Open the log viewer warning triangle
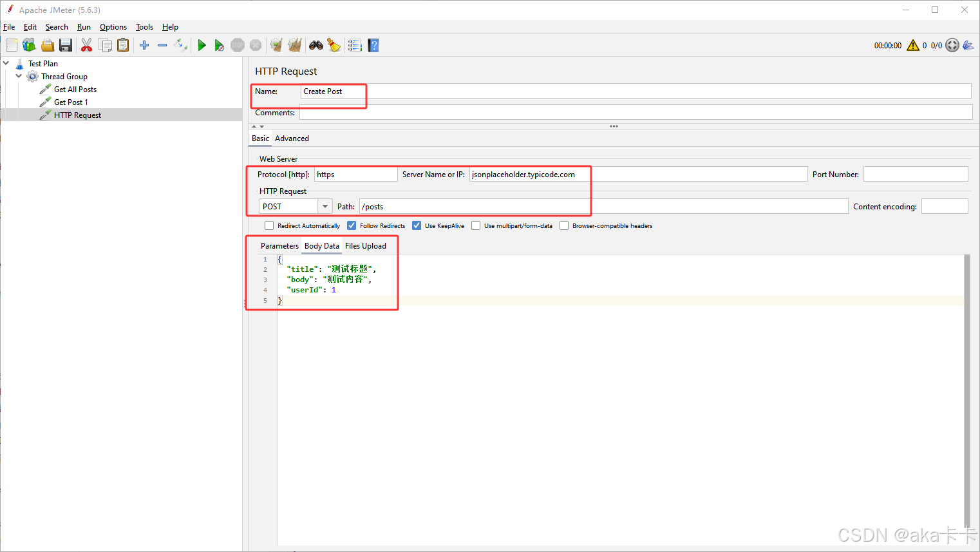980x552 pixels. point(913,45)
